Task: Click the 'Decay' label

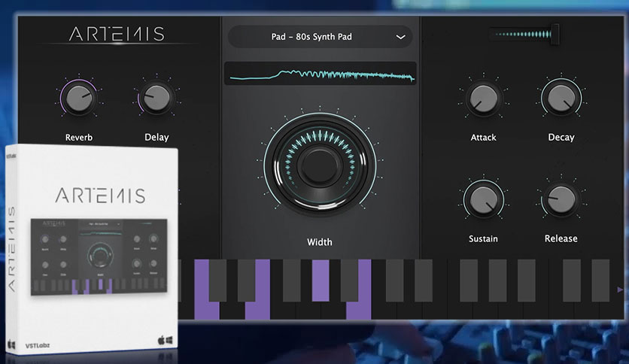Action: (x=561, y=138)
